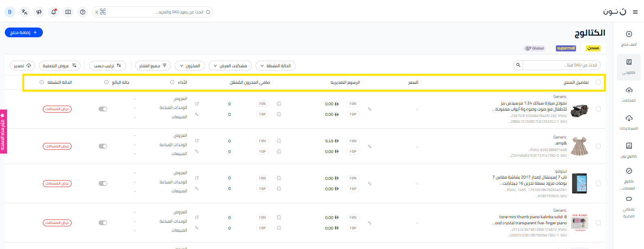
Task: Click the info icon beside الحالة النشطة
Action: tap(42, 83)
